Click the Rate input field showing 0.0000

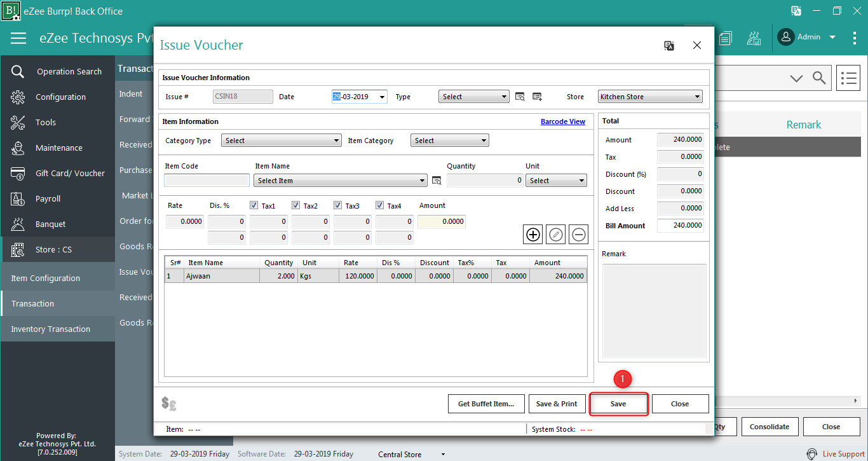pos(185,222)
